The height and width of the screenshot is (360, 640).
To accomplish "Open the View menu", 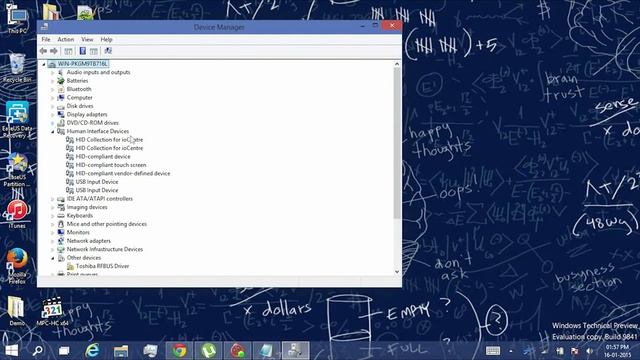I will (x=87, y=40).
